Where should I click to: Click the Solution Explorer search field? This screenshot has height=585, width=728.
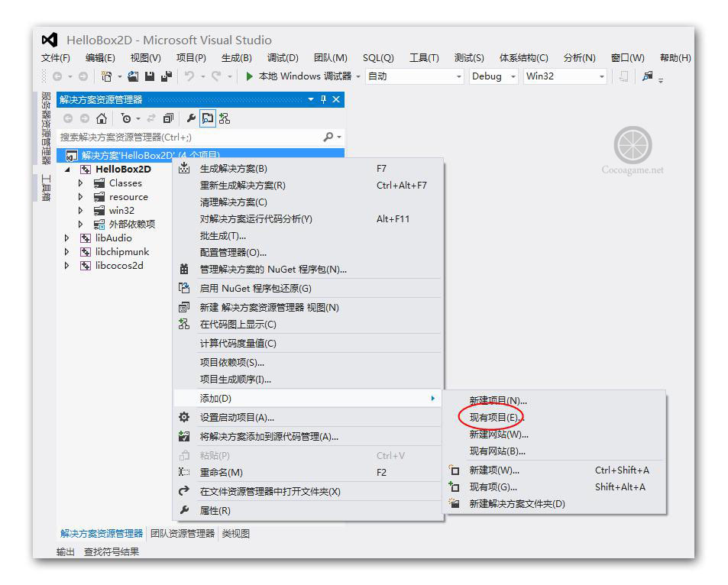coord(190,137)
